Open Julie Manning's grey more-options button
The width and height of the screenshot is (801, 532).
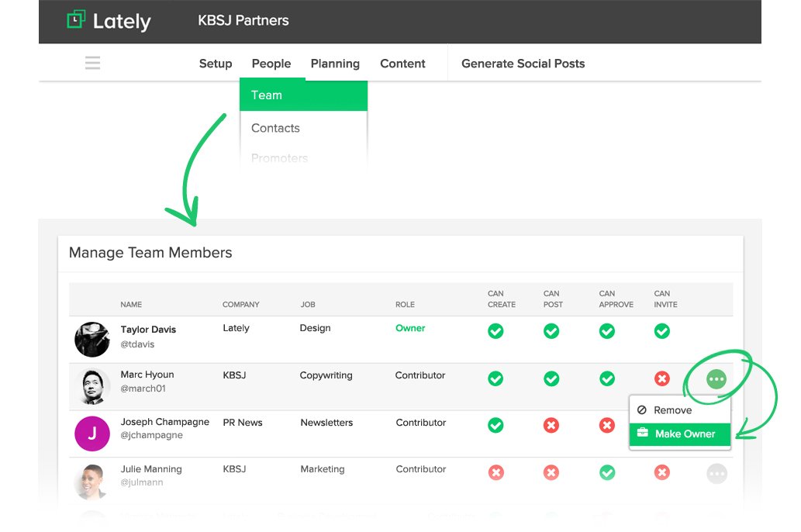pyautogui.click(x=716, y=474)
